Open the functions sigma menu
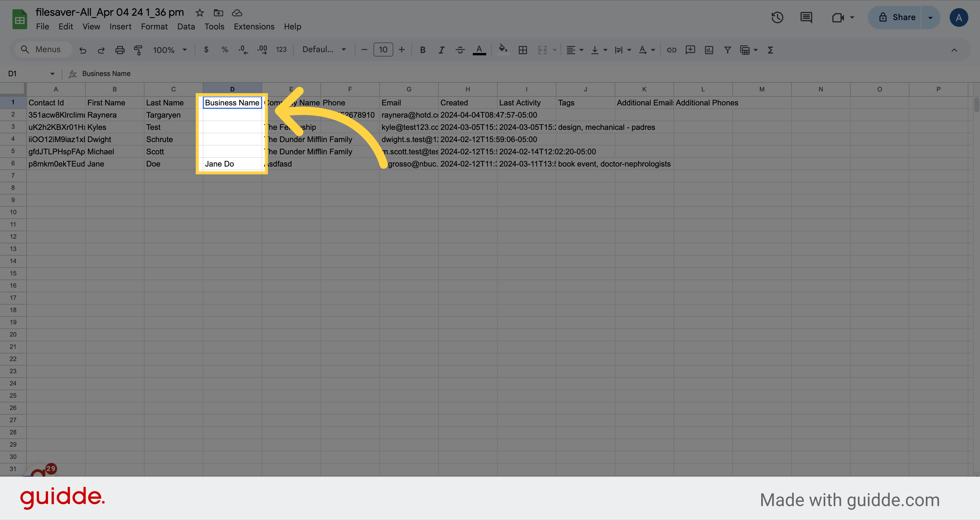This screenshot has height=520, width=980. click(x=770, y=50)
